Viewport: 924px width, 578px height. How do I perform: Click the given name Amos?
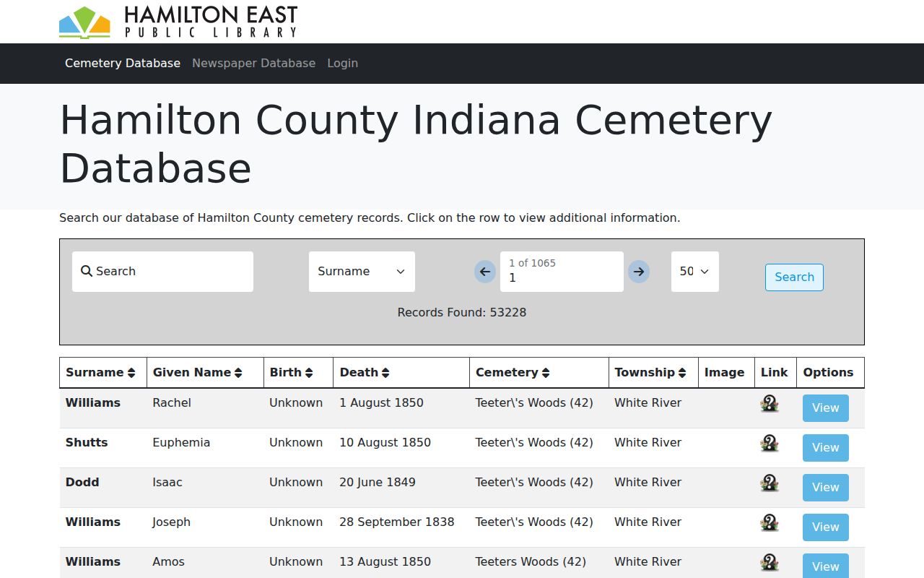pyautogui.click(x=168, y=562)
